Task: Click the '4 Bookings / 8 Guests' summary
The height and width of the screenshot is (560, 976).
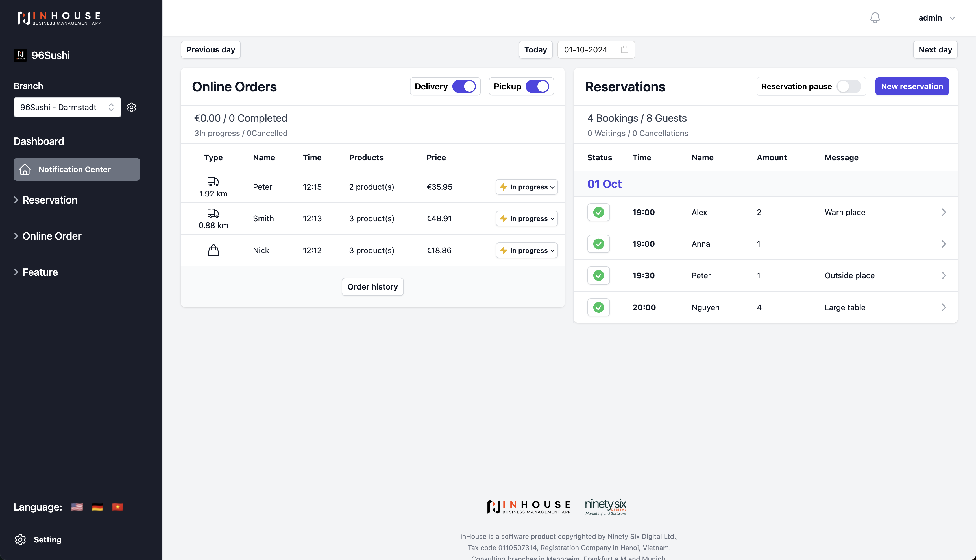Action: (x=637, y=118)
